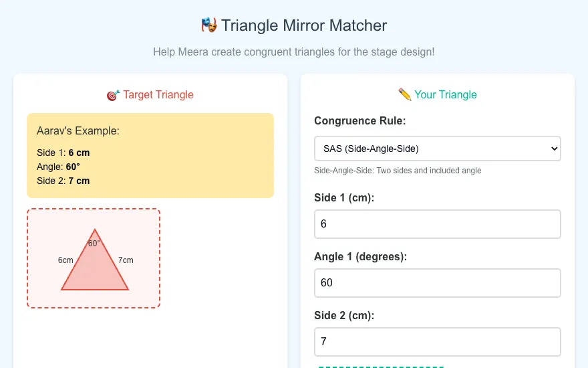
Task: Click the Angle 1 (degrees) label
Action: pos(360,256)
